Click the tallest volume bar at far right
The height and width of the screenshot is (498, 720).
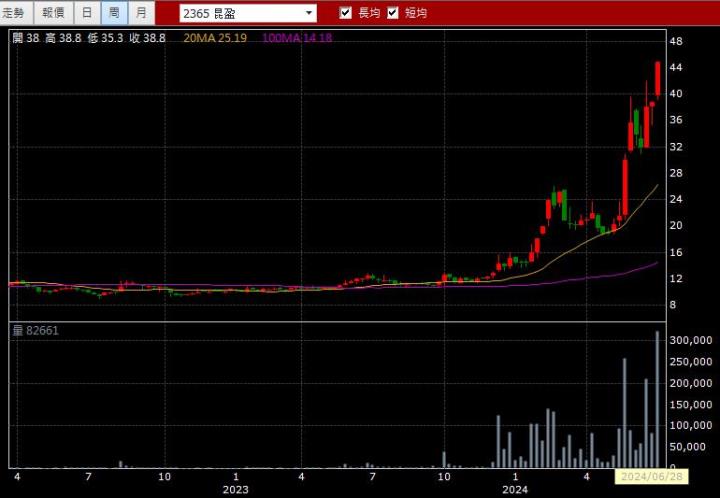pyautogui.click(x=657, y=400)
